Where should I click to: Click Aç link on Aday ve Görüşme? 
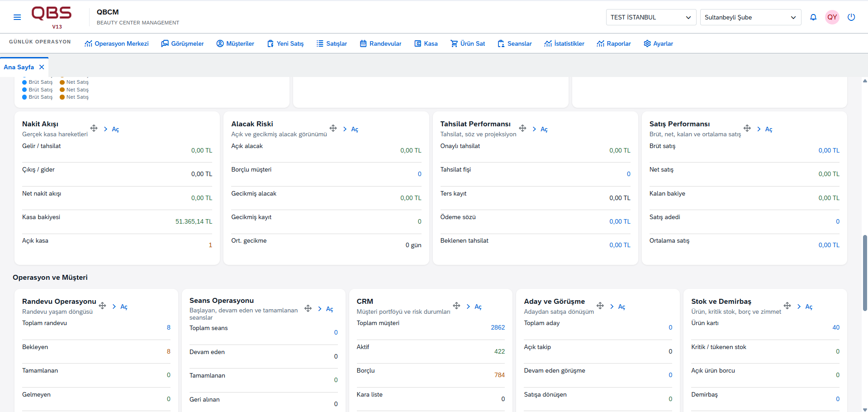coord(622,307)
